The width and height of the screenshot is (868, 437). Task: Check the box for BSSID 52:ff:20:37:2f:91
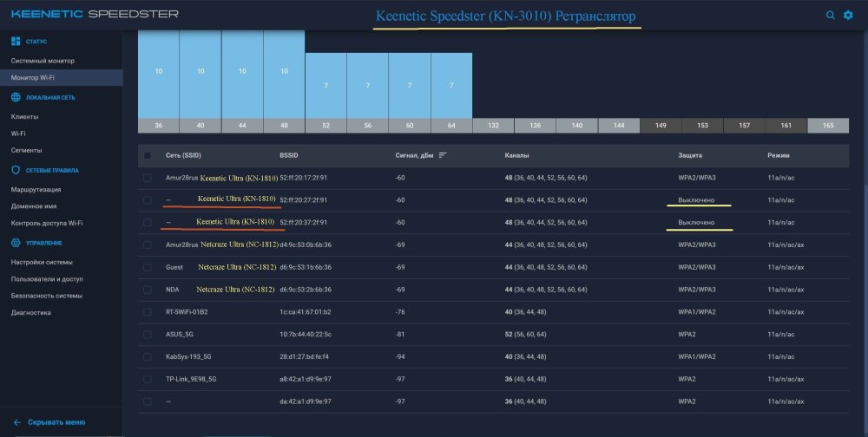tap(148, 222)
